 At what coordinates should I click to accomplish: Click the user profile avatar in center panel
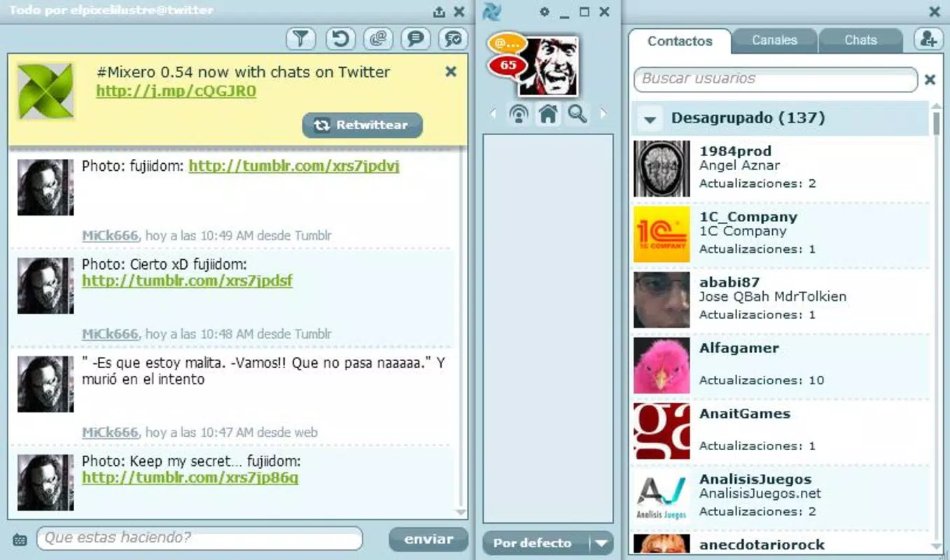coord(549,66)
